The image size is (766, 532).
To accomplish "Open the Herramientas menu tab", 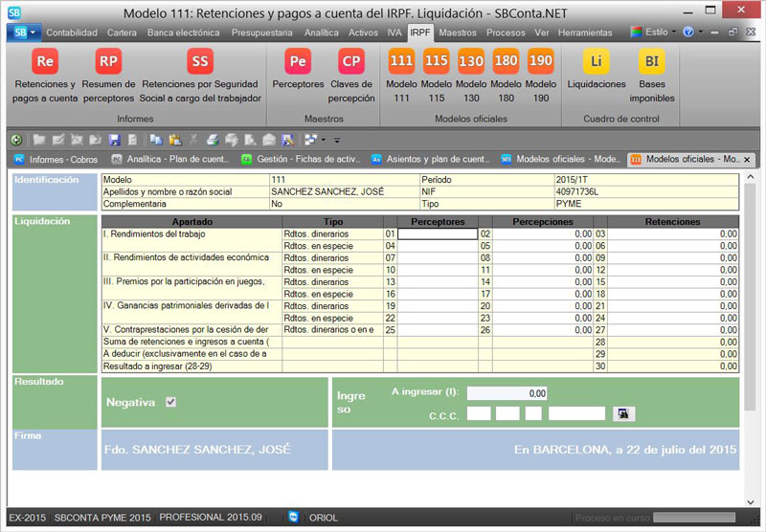I will [584, 32].
